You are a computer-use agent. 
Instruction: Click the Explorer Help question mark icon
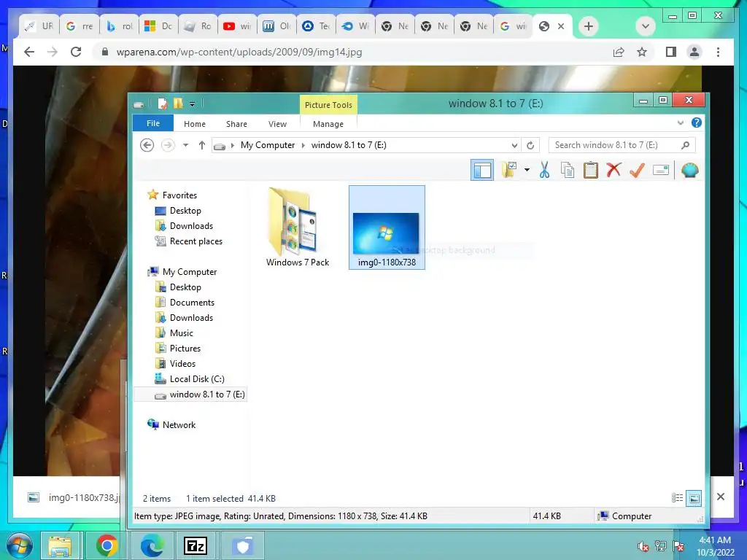(696, 122)
